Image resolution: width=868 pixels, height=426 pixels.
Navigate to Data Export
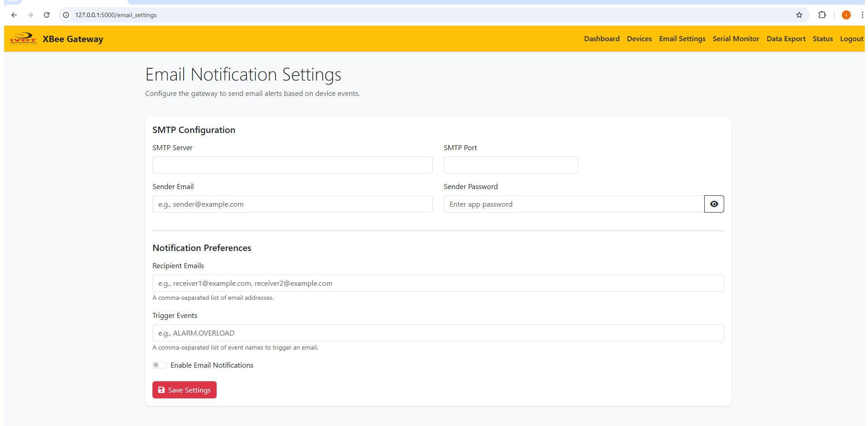(786, 39)
